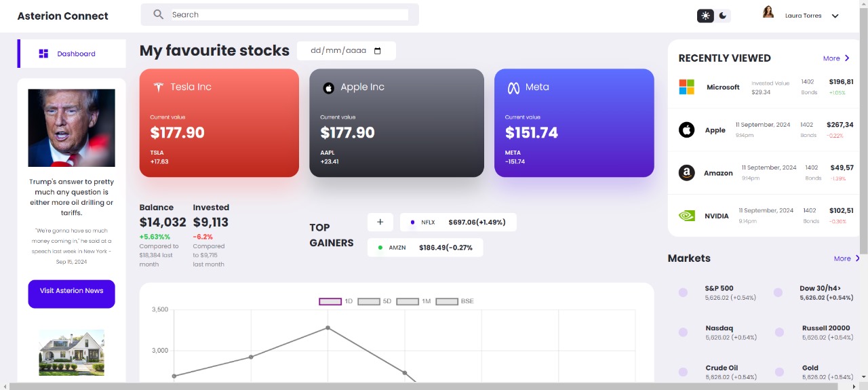Click the purple dot beside Crude Oil

(x=683, y=372)
